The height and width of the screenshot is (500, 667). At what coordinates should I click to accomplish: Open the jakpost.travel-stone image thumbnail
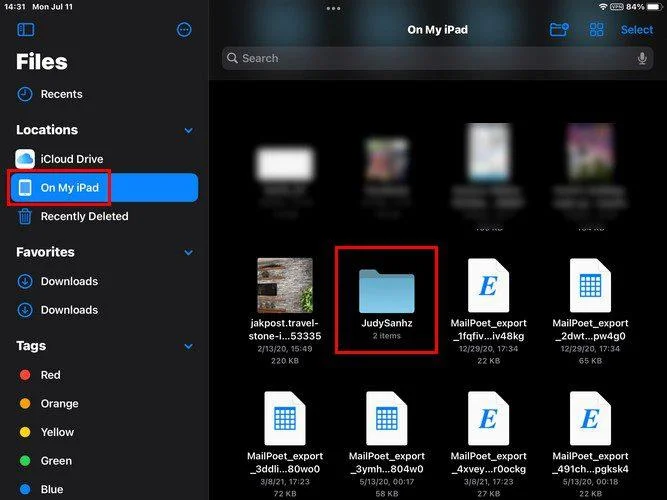pos(285,285)
